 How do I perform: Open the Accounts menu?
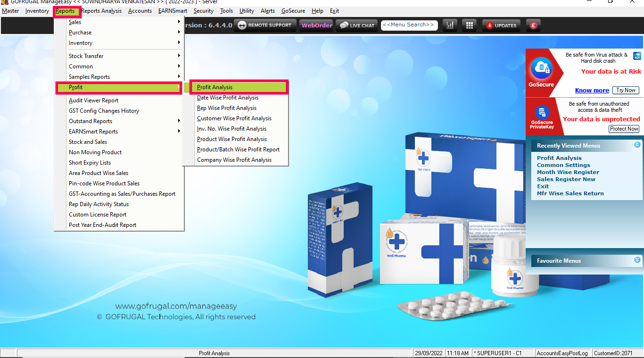(140, 11)
